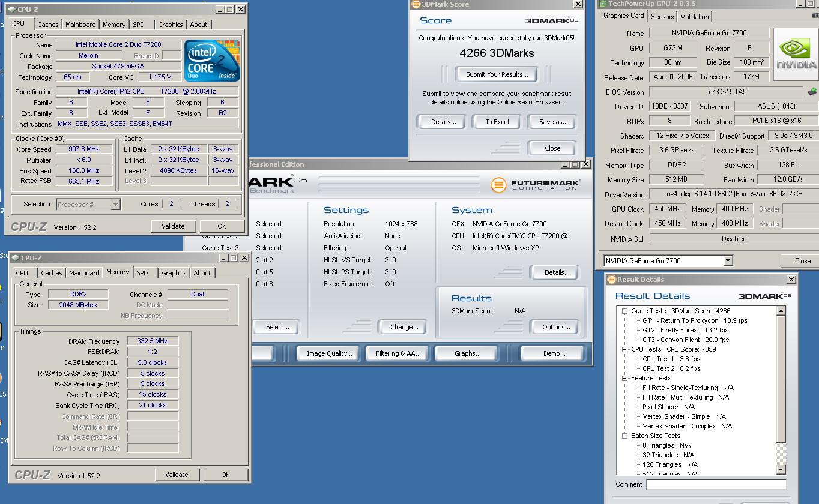Click Options under Results in 3DMark05
This screenshot has height=504, width=819.
pyautogui.click(x=556, y=327)
